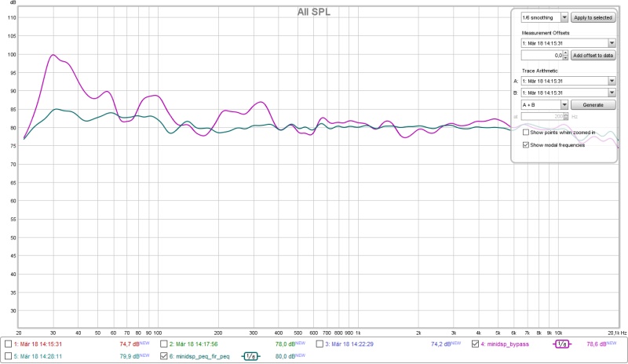Open the A + B operation dropdown
This screenshot has height=364, width=628.
564,104
